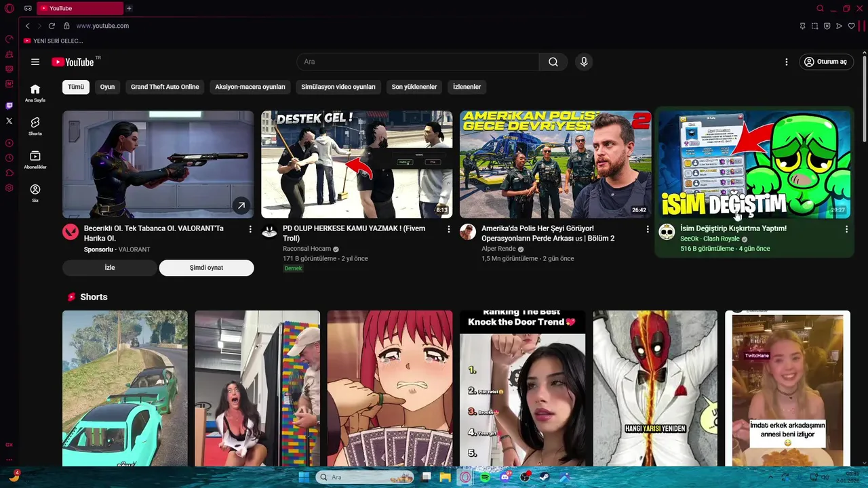
Task: Click the heart bookmark icon in toolbar
Action: tap(852, 26)
